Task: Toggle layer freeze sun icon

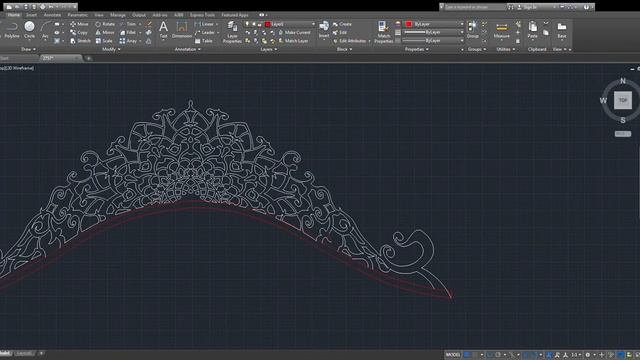Action: point(253,24)
